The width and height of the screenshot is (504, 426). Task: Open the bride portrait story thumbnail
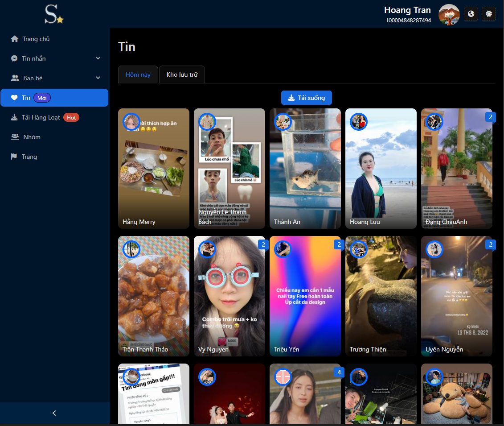305,393
